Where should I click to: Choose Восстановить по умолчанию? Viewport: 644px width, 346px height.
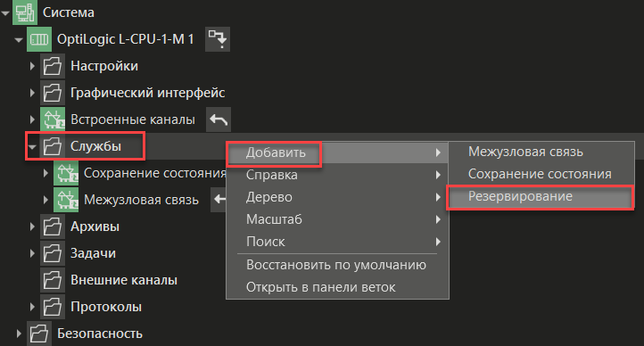(x=337, y=265)
